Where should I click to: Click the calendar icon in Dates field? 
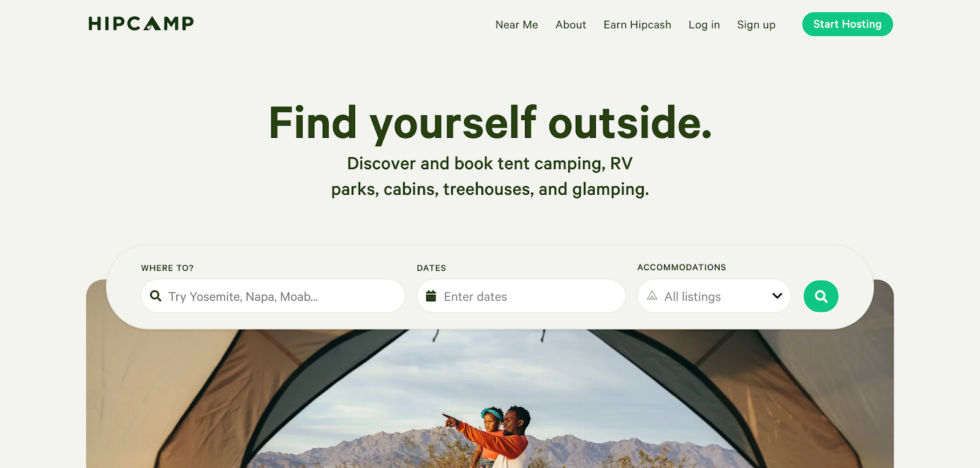[431, 296]
